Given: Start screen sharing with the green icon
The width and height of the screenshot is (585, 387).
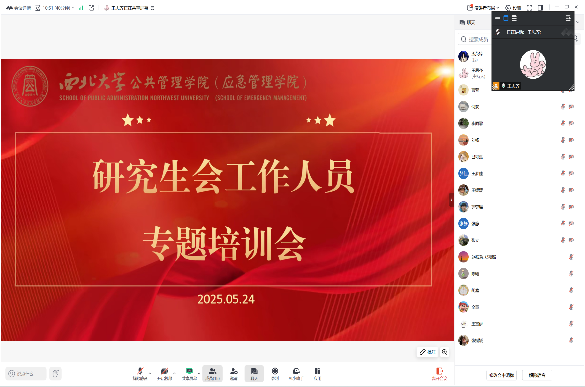Looking at the screenshot, I should [189, 373].
